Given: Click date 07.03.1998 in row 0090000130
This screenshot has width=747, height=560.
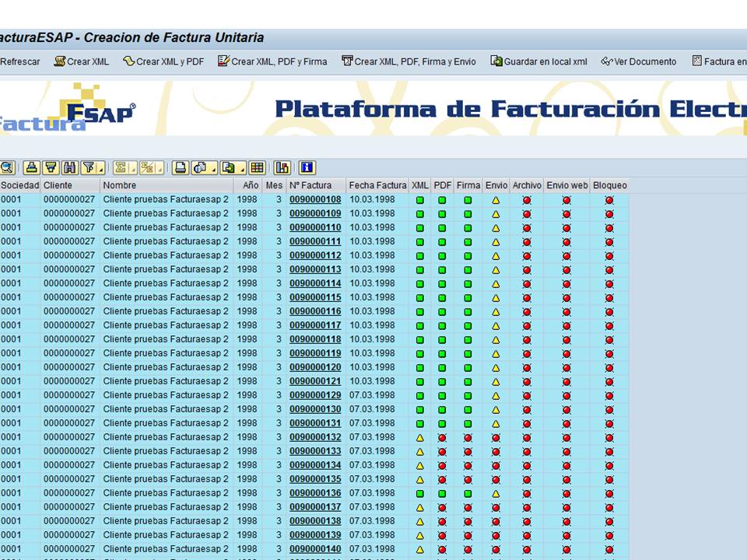Looking at the screenshot, I should (372, 409).
